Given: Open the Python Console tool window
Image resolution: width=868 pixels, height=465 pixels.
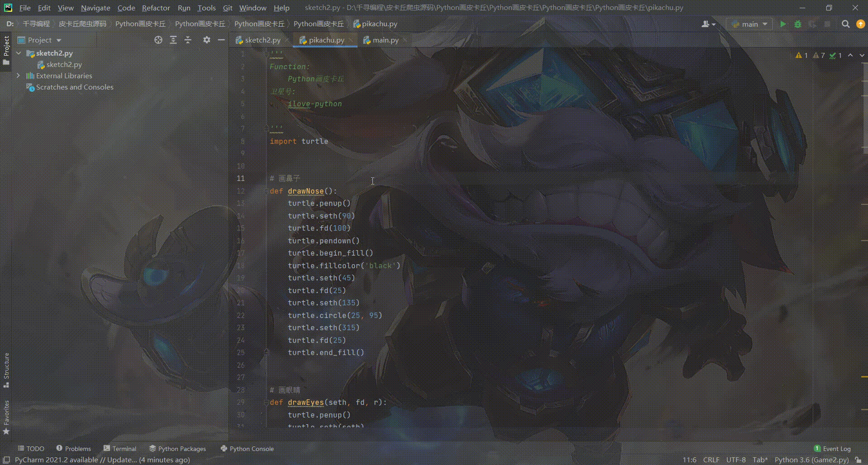Looking at the screenshot, I should 247,449.
